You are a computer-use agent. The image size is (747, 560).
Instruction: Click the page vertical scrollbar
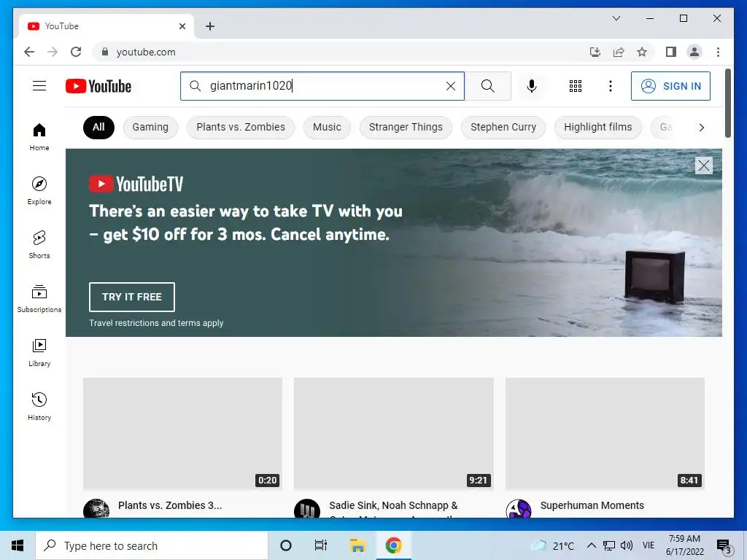tap(727, 103)
